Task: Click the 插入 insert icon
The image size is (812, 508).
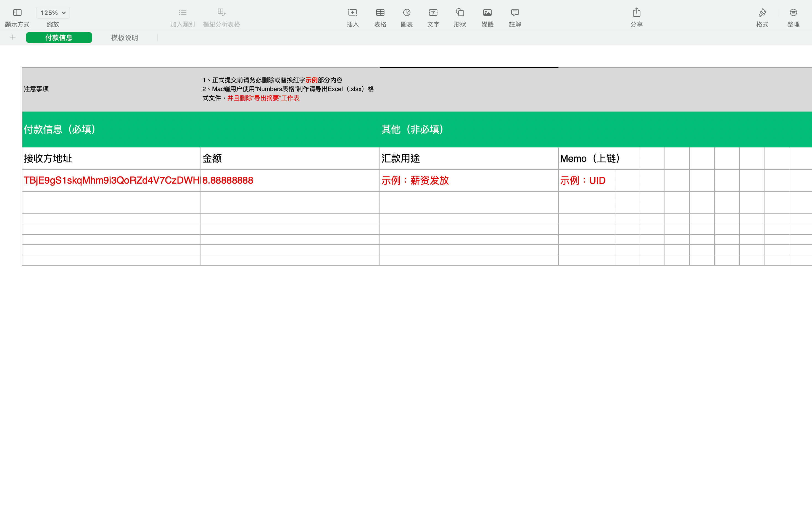Action: pos(352,13)
